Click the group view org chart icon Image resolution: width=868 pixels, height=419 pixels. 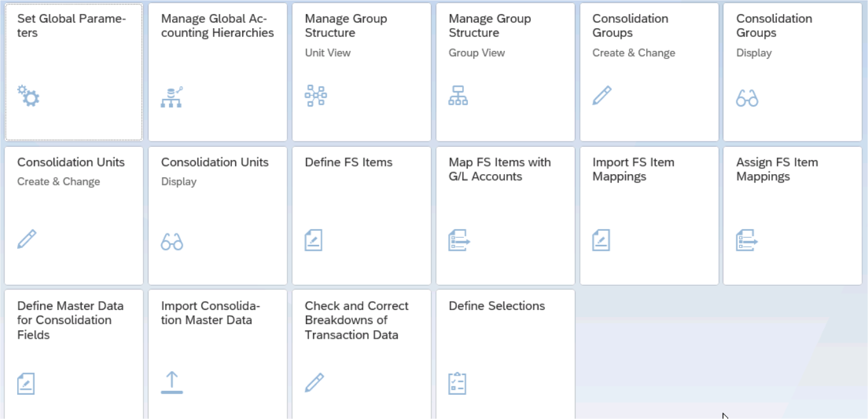(458, 96)
